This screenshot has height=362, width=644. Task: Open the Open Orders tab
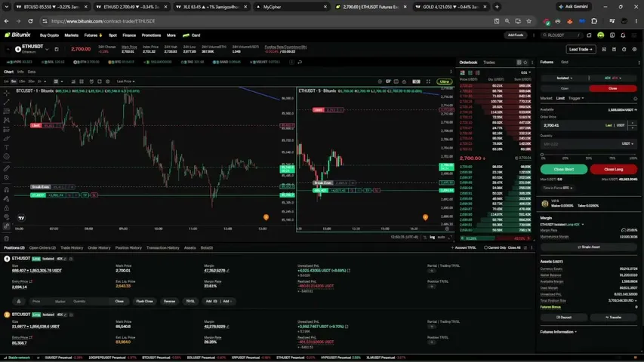point(42,247)
